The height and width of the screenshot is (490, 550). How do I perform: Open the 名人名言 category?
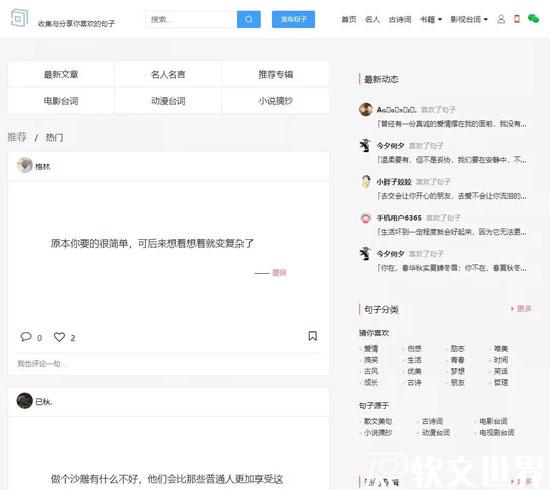(x=168, y=74)
